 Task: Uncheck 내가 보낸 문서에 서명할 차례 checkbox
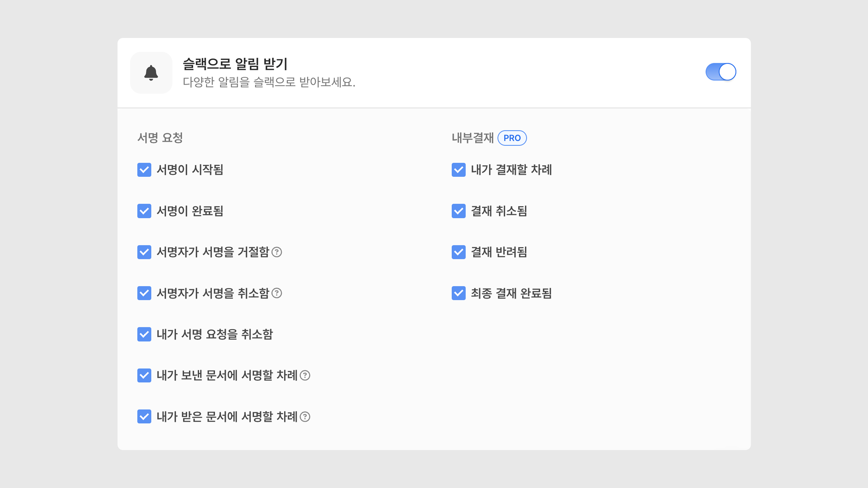144,375
